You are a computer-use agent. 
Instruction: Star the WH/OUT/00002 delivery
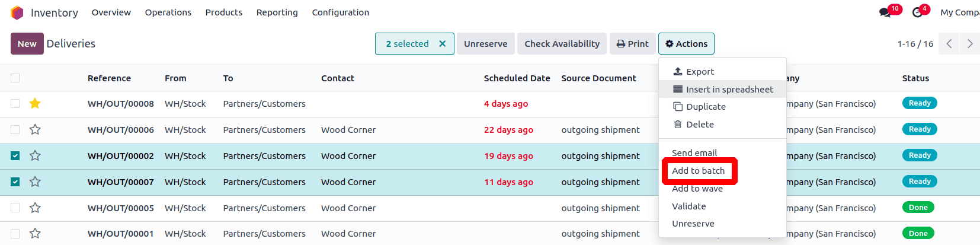(x=35, y=156)
